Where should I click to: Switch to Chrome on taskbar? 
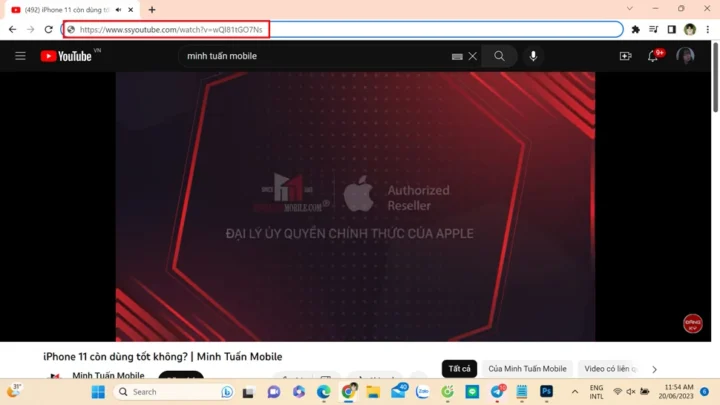pyautogui.click(x=349, y=392)
